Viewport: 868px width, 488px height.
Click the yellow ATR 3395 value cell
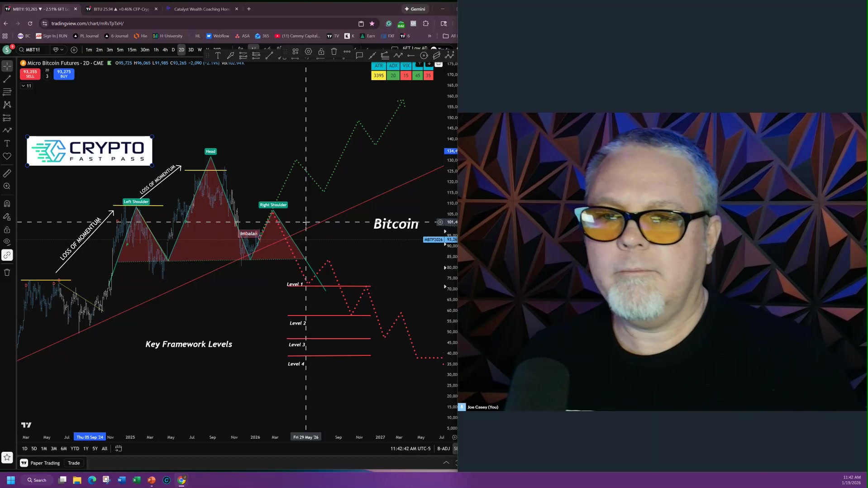[x=378, y=76]
